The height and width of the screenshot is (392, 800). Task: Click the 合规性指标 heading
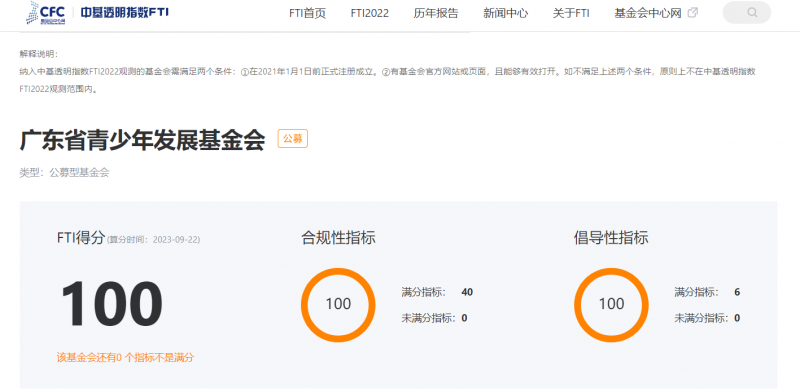(338, 237)
